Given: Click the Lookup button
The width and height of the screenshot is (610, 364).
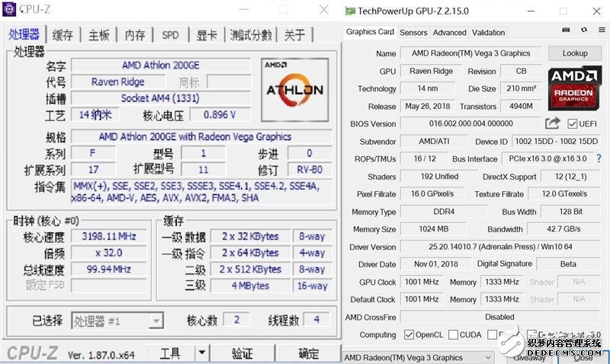Looking at the screenshot, I should (x=575, y=53).
